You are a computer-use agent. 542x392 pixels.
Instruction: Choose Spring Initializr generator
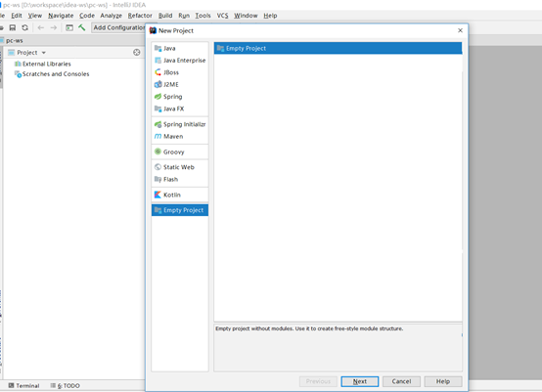(180, 124)
